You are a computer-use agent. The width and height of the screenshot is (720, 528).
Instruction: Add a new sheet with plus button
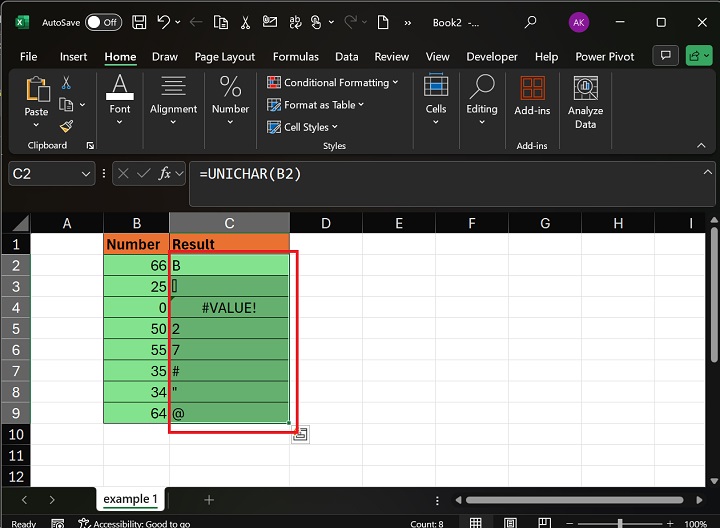[209, 499]
